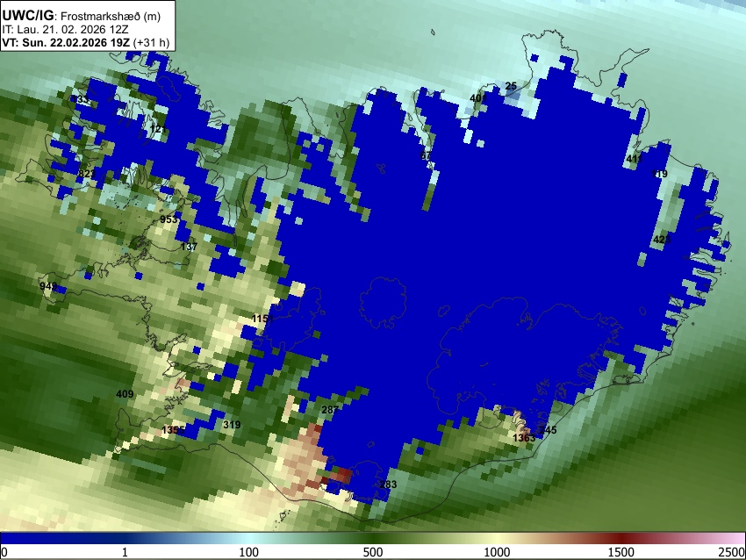Click the map value label '287'
Screen dimensions: 746x560
point(330,410)
